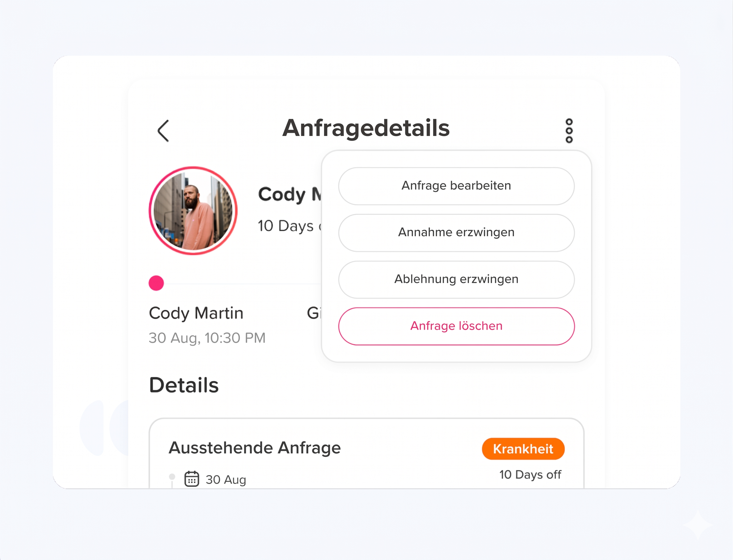Go back using the left chevron
This screenshot has height=560, width=733.
coord(163,131)
